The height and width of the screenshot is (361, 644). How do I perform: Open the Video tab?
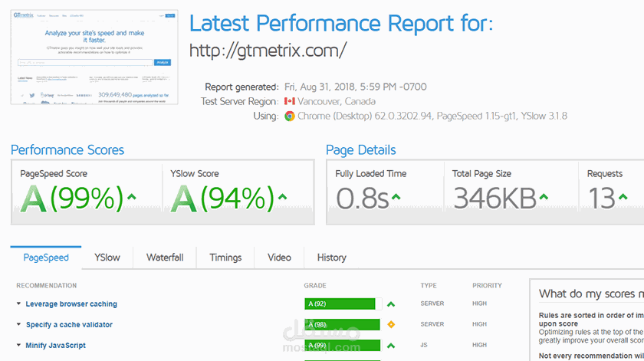point(279,258)
